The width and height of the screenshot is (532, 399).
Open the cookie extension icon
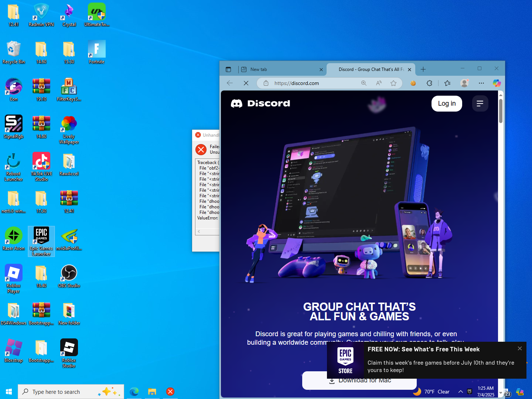point(413,83)
